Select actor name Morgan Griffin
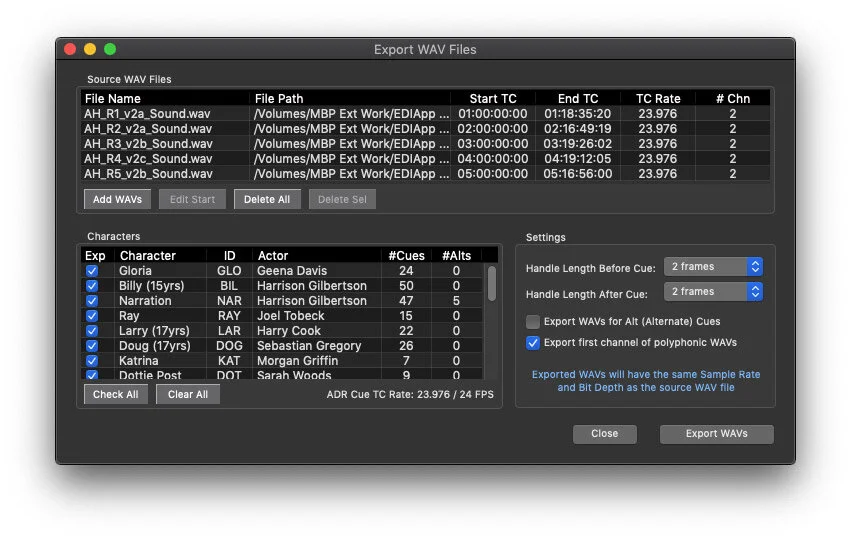 (297, 361)
